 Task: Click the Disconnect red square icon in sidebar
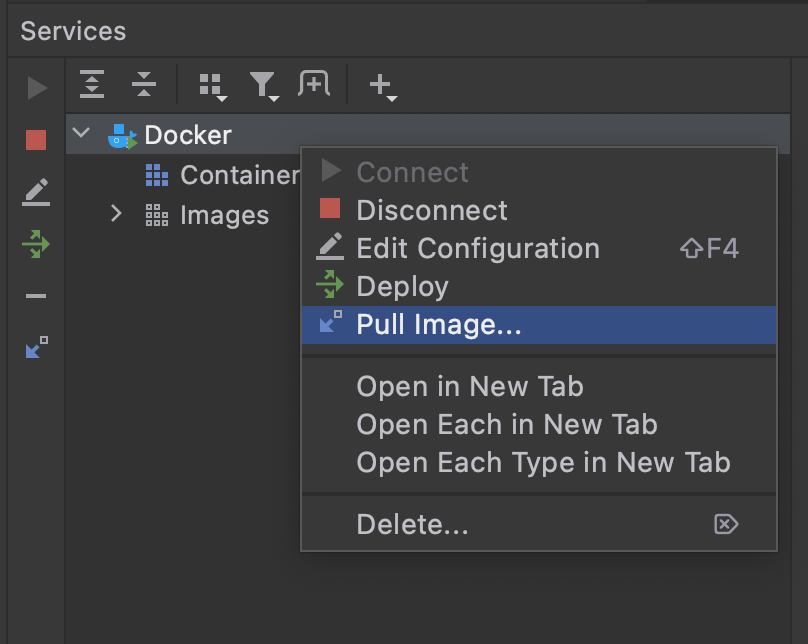click(35, 141)
